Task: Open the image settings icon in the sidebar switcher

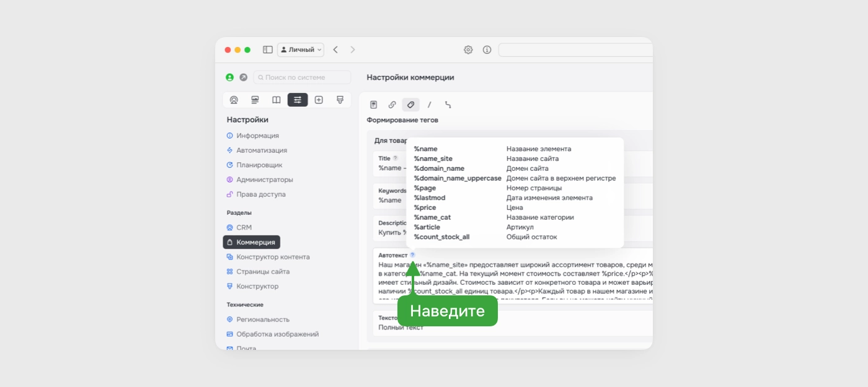Action: pos(254,99)
